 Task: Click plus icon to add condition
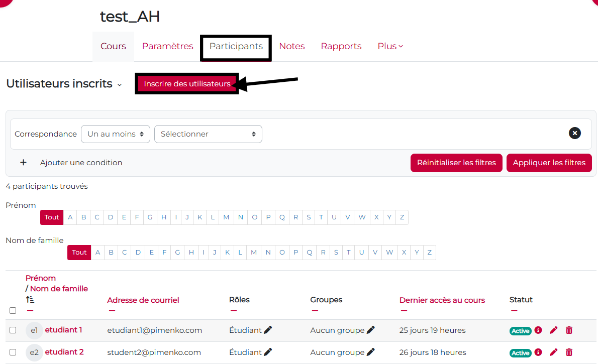pyautogui.click(x=23, y=163)
